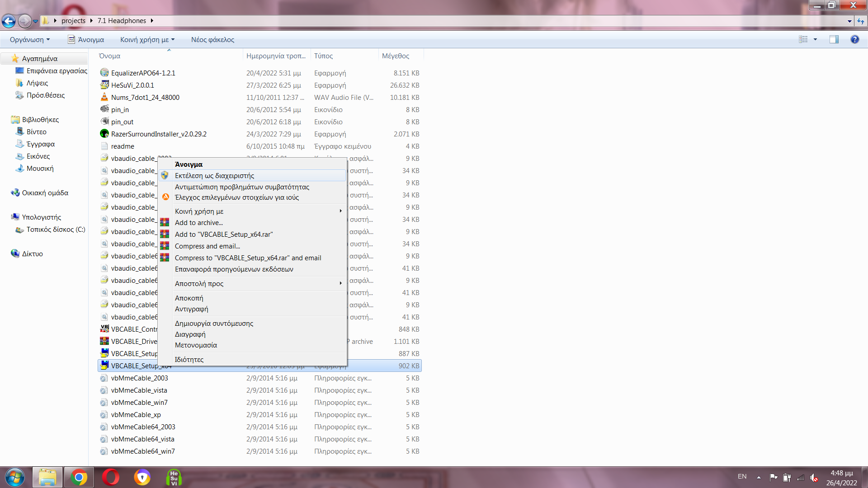Click Add to archive... menu entry
The image size is (868, 488).
click(199, 223)
